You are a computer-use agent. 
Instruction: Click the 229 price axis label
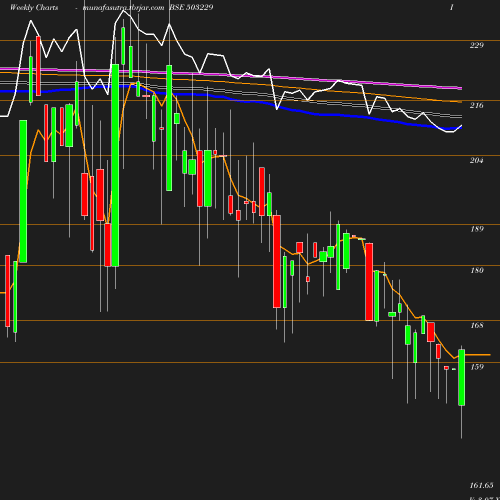(476, 45)
